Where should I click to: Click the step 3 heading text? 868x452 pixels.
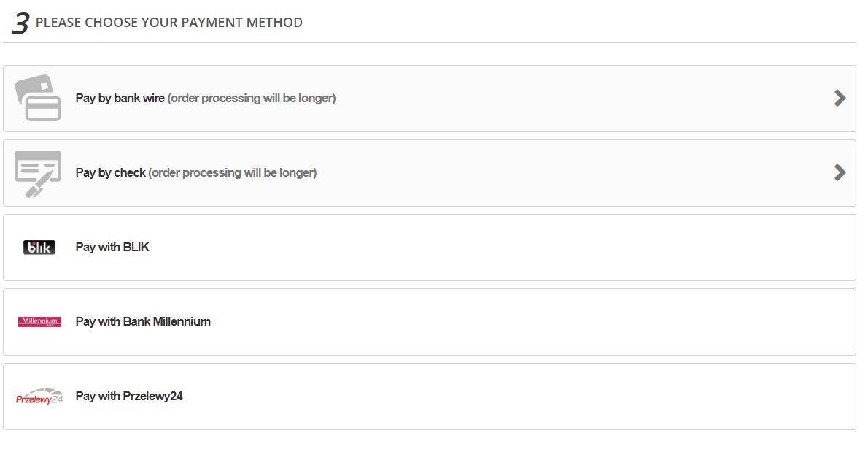[x=165, y=23]
